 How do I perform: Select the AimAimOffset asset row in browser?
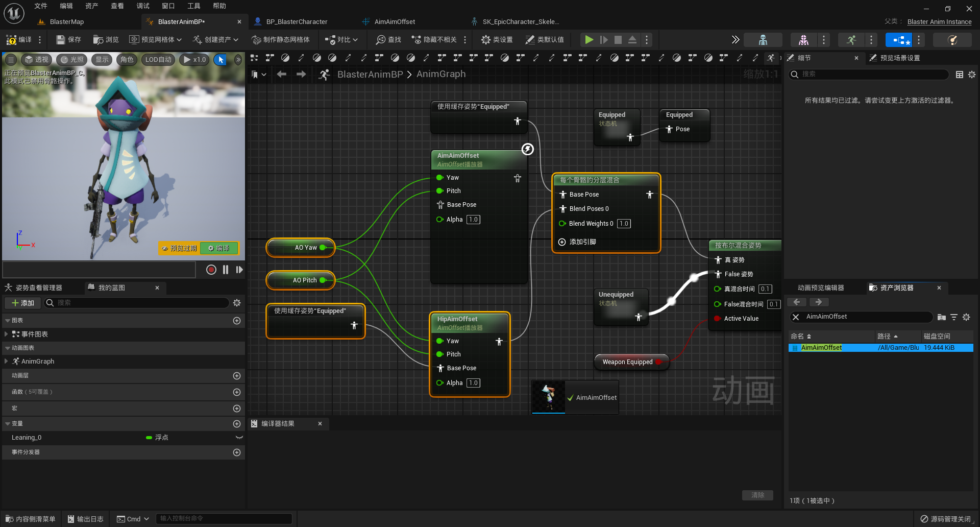pyautogui.click(x=880, y=348)
